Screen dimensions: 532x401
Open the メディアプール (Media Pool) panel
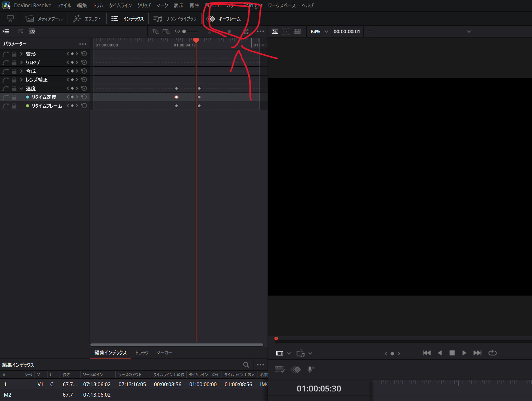point(44,19)
